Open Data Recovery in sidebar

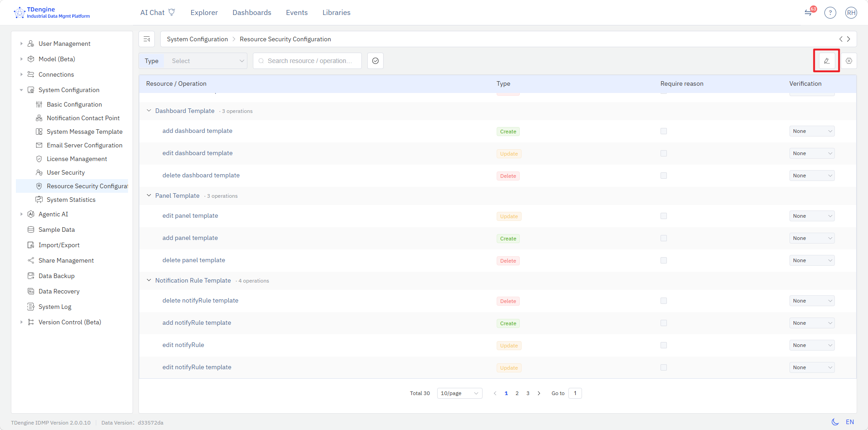point(59,291)
